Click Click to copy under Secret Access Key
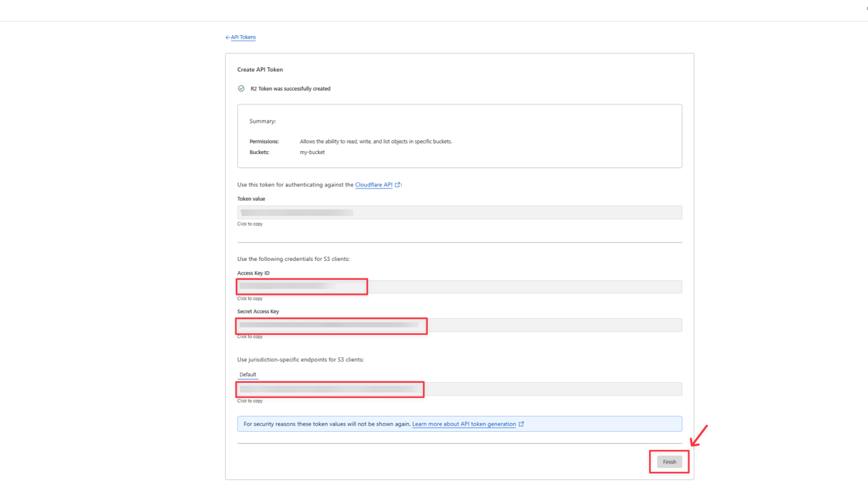 pos(250,336)
